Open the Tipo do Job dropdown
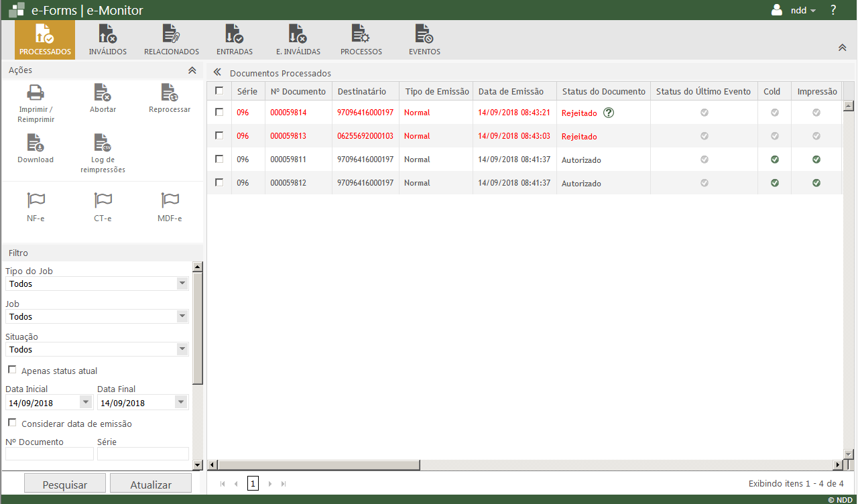Viewport: 858px width, 504px height. coord(182,283)
